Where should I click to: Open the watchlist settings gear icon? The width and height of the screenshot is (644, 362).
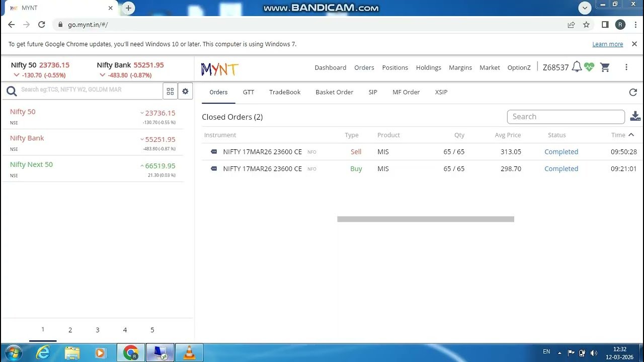pos(185,91)
